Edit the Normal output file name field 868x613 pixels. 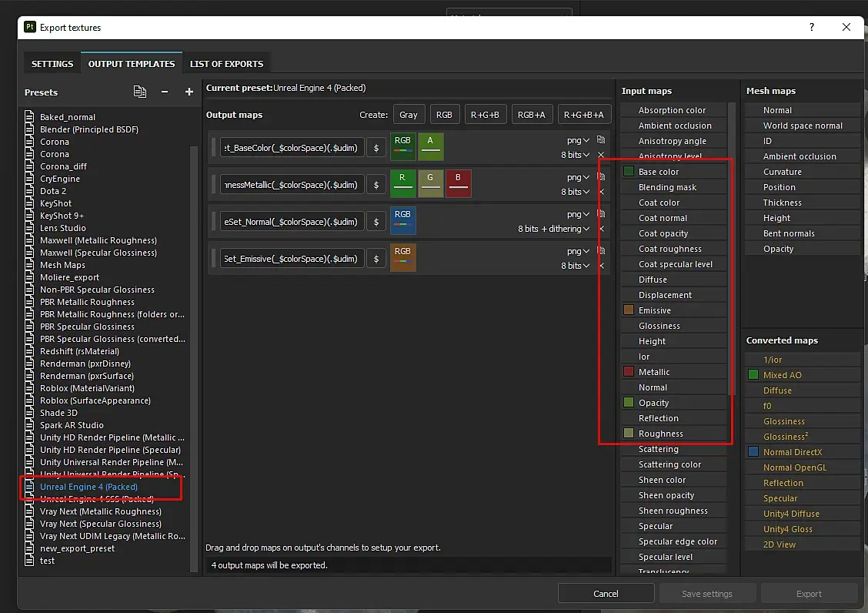(292, 222)
